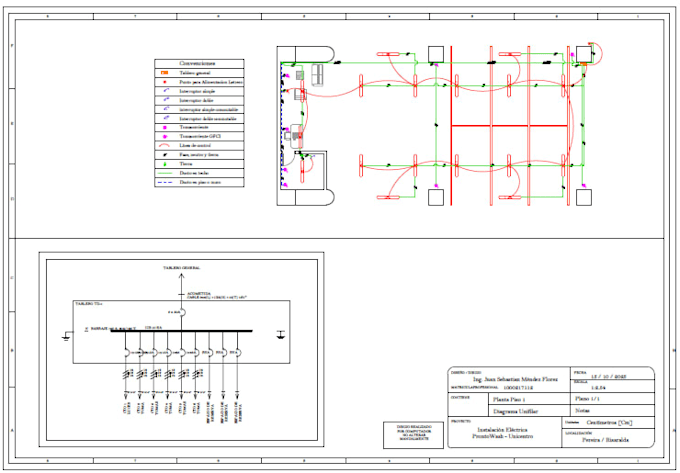The height and width of the screenshot is (473, 680).
Task: Click the thick black busbar line
Action: pyautogui.click(x=182, y=331)
